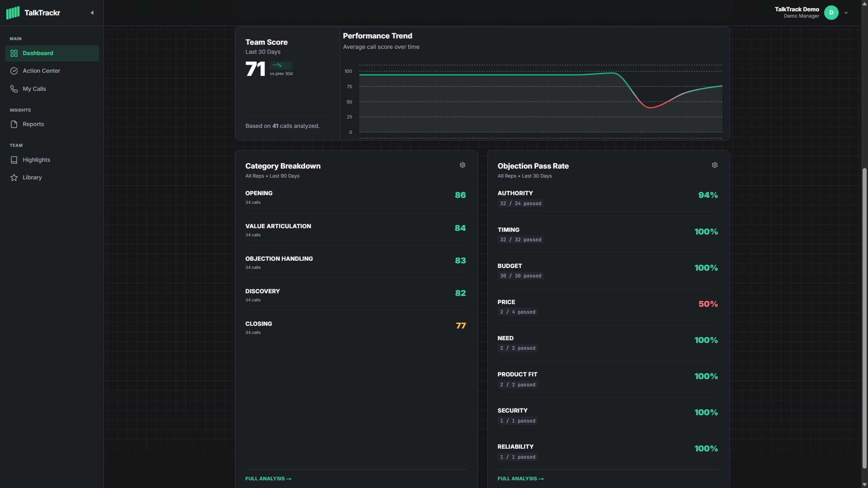Expand the user account dropdown chevron
The height and width of the screenshot is (488, 868).
click(846, 13)
